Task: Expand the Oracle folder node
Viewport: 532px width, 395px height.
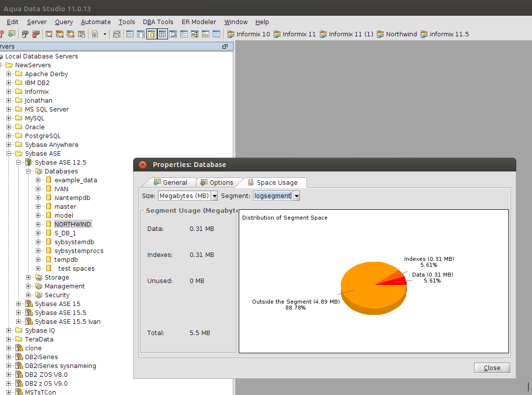Action: pyautogui.click(x=8, y=127)
